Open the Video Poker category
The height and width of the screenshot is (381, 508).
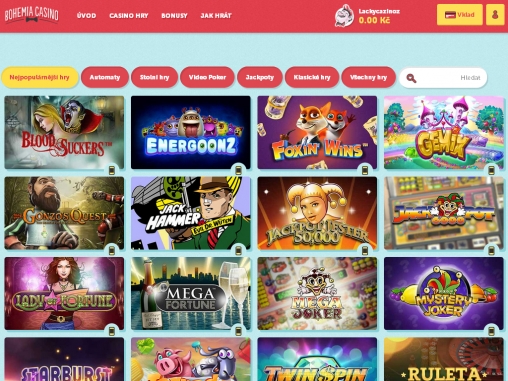click(x=207, y=77)
